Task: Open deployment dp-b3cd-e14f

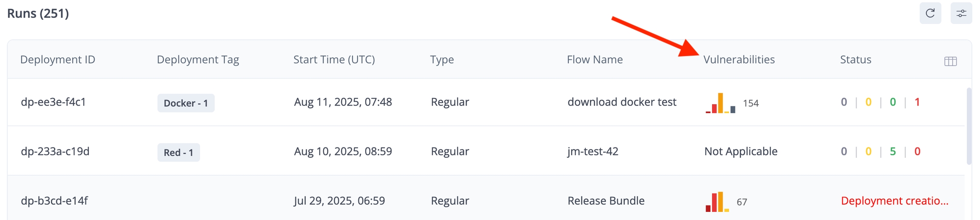Action: pyautogui.click(x=54, y=201)
